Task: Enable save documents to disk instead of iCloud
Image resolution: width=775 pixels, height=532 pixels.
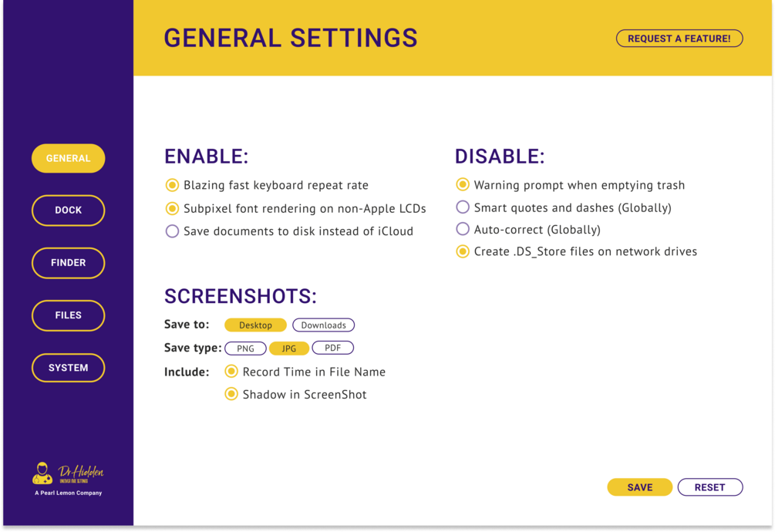Action: [x=173, y=231]
